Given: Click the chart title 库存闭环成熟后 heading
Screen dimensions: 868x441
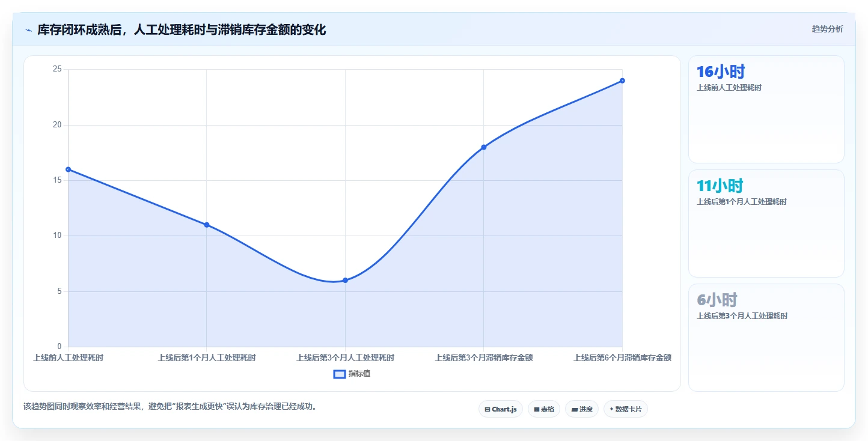Looking at the screenshot, I should [x=182, y=29].
